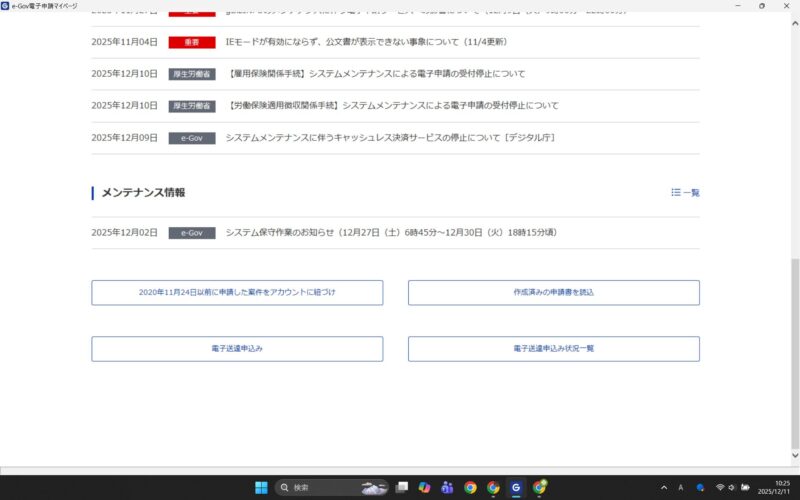Open clock showing 10:25 2025/12/11
Screen dimensions: 800x500
[774, 488]
